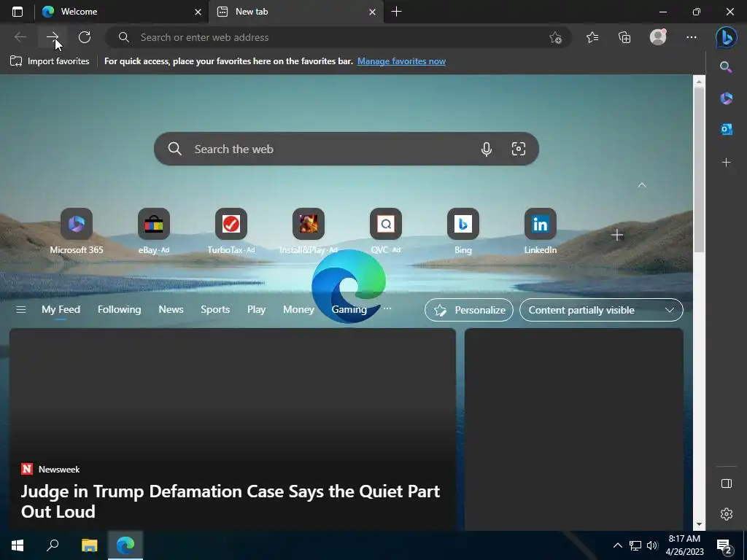Open Bing chat discover icon
This screenshot has width=747, height=560.
[x=726, y=37]
